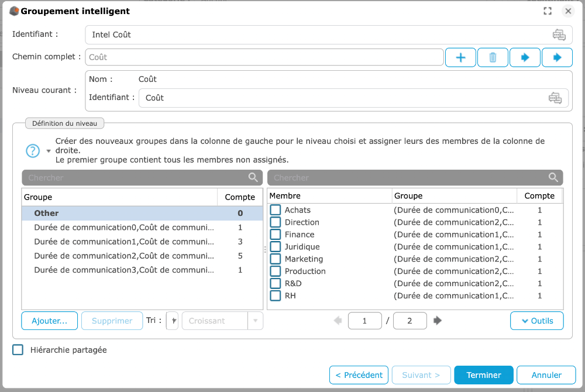585x392 pixels.
Task: Click the current page number field
Action: click(364, 321)
